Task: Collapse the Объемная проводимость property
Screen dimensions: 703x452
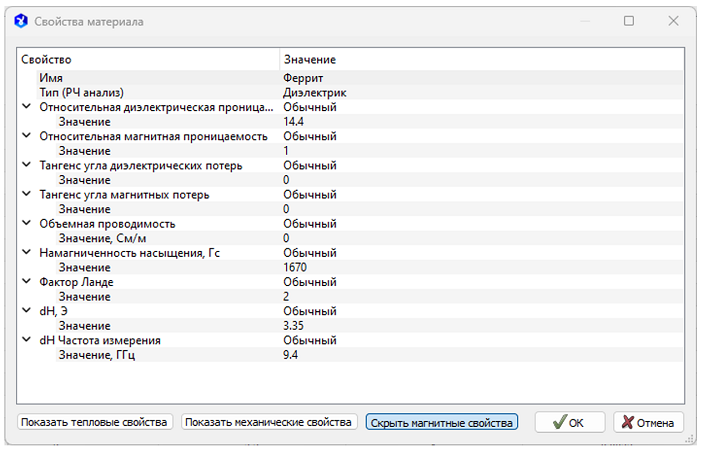Action: click(x=27, y=224)
